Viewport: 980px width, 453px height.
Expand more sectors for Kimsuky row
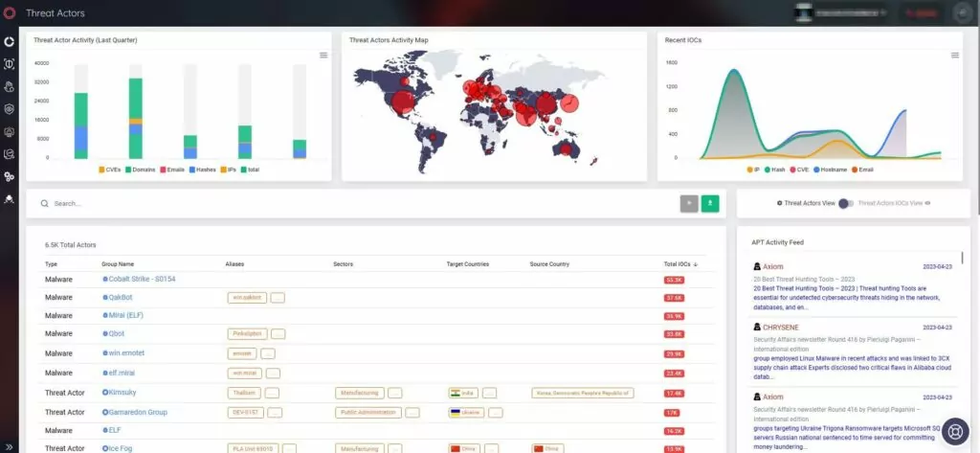click(x=395, y=393)
